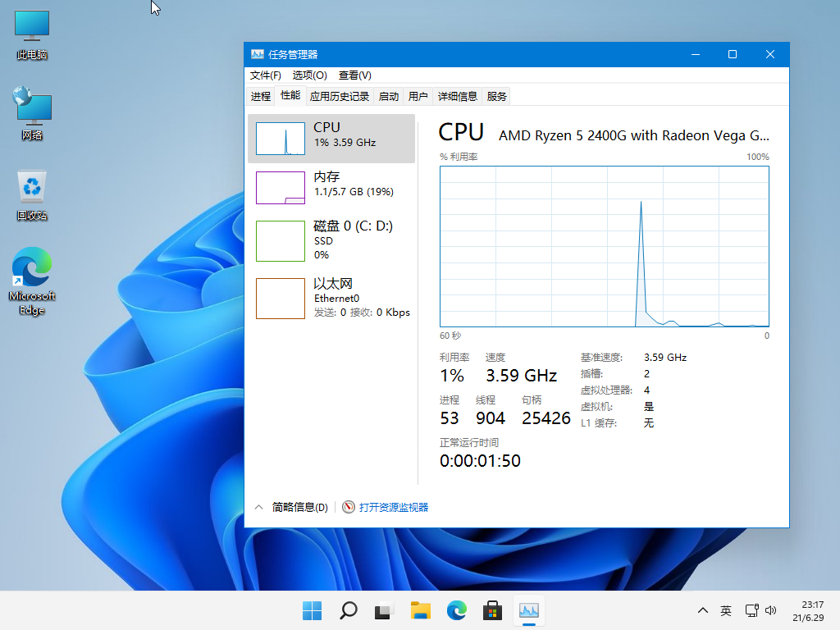
Task: Open the 选项(O) menu
Action: point(309,75)
